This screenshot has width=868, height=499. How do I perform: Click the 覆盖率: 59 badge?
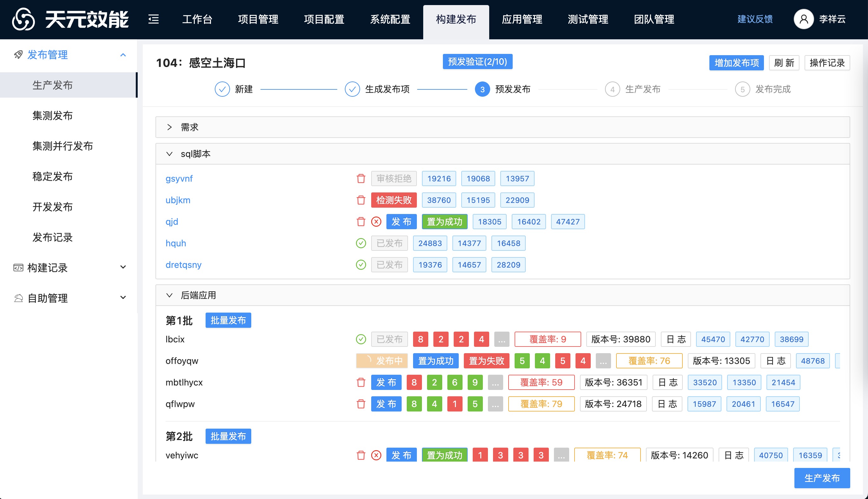[541, 382]
